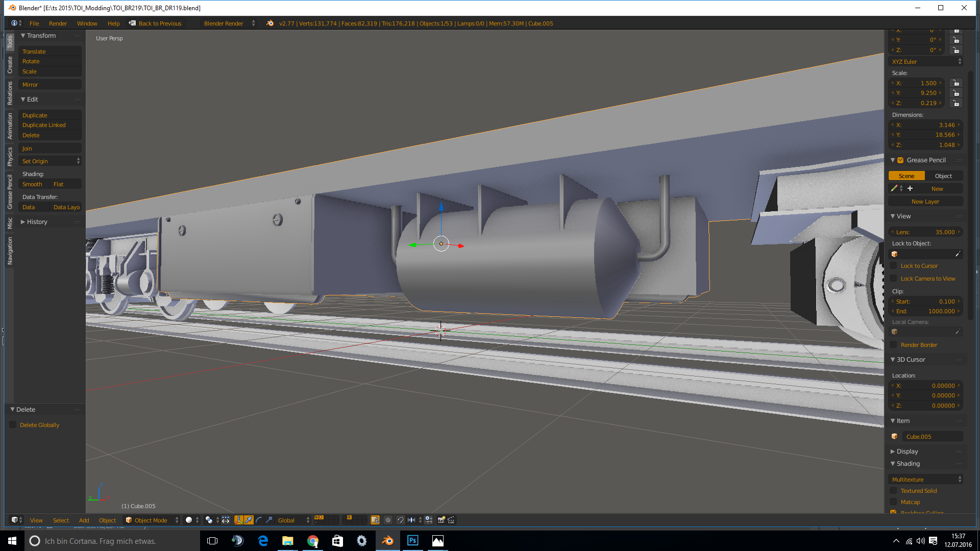Viewport: 980px width, 551px height.
Task: Click the Lens value slider field
Action: coord(925,232)
